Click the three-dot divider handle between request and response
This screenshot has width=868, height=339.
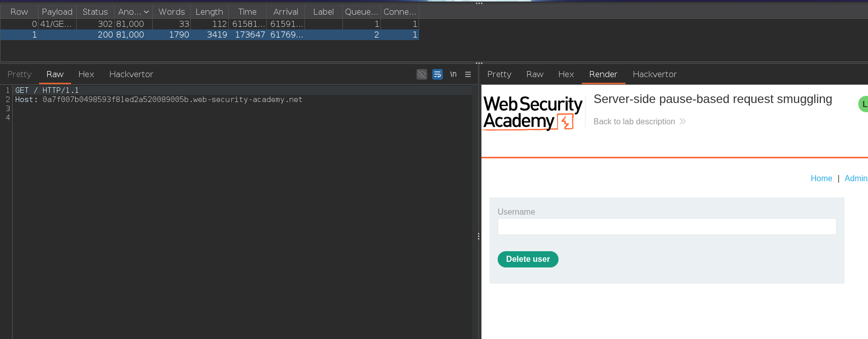pyautogui.click(x=478, y=236)
